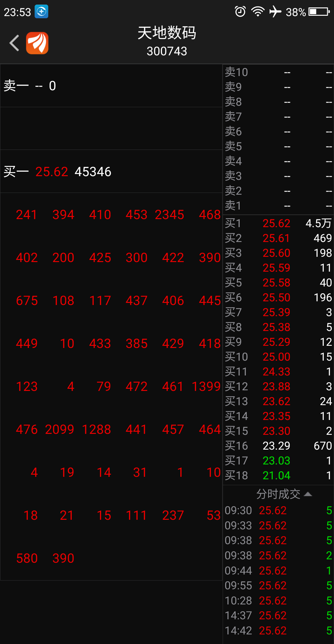Select the 卖3 sell row
Viewport: 334px width, 644px height.
click(x=278, y=176)
